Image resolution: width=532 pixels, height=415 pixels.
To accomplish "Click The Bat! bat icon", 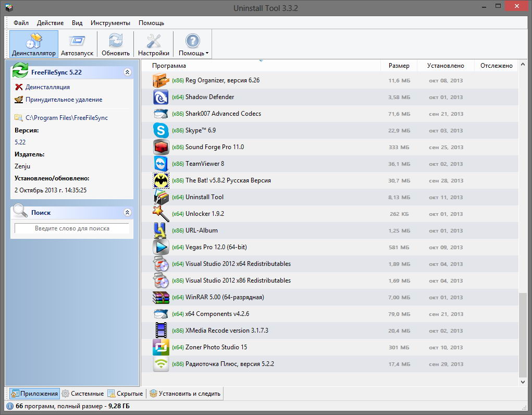I will pyautogui.click(x=161, y=180).
